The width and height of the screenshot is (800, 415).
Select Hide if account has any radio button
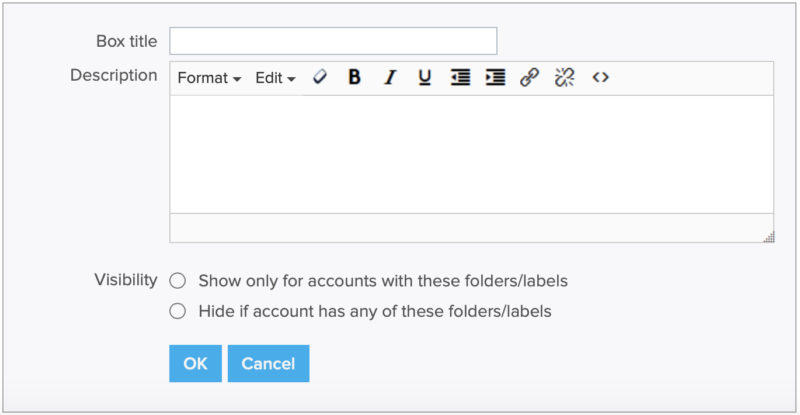[x=178, y=311]
